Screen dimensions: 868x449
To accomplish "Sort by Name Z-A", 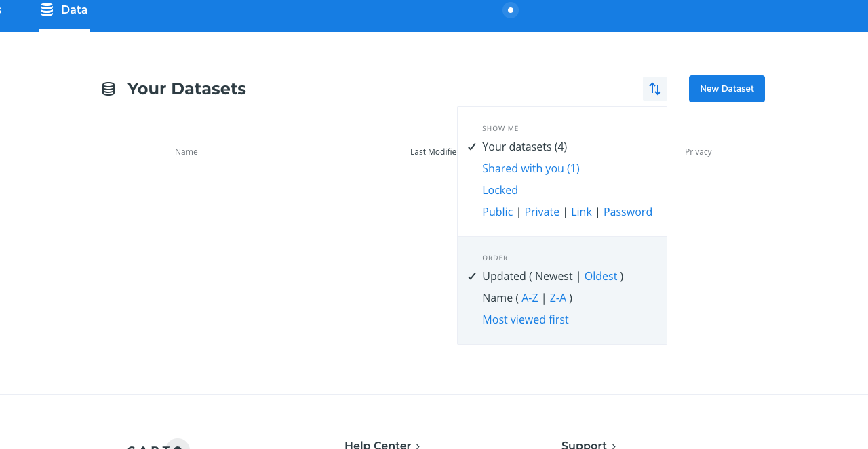I will [558, 298].
